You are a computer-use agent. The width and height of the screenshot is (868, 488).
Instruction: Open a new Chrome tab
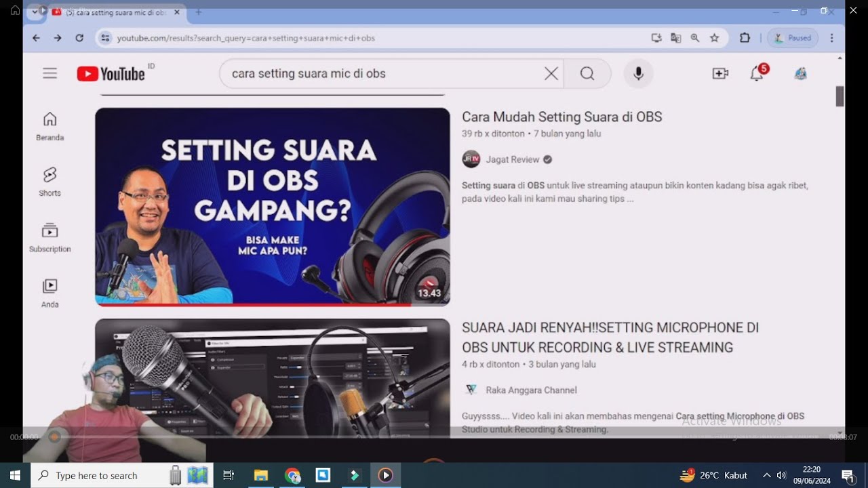coord(199,12)
